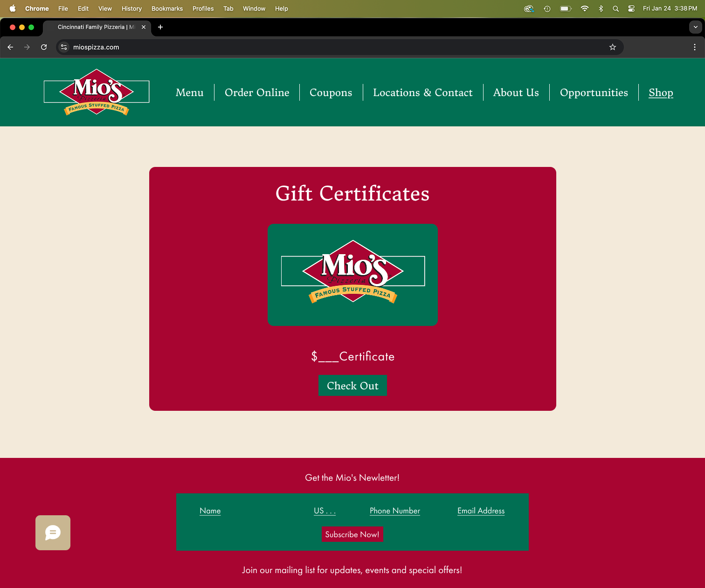Screen dimensions: 705x588
Task: Click the gift certificate card image
Action: [x=352, y=275]
